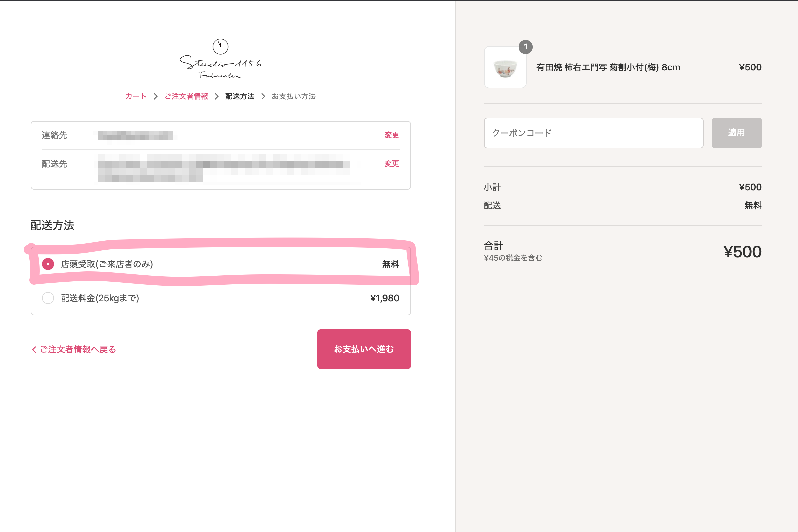
Task: Click お支払いへ進む to proceed to payment
Action: 364,349
